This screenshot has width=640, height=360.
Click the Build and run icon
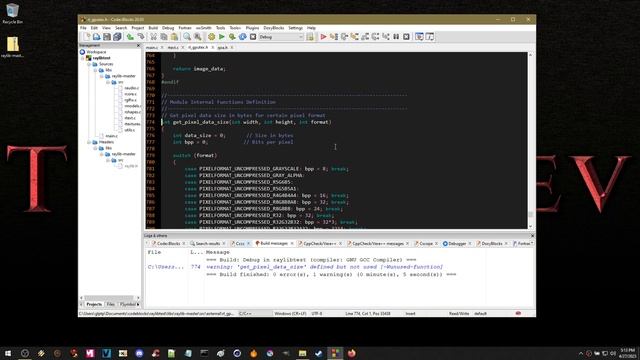coord(232,37)
